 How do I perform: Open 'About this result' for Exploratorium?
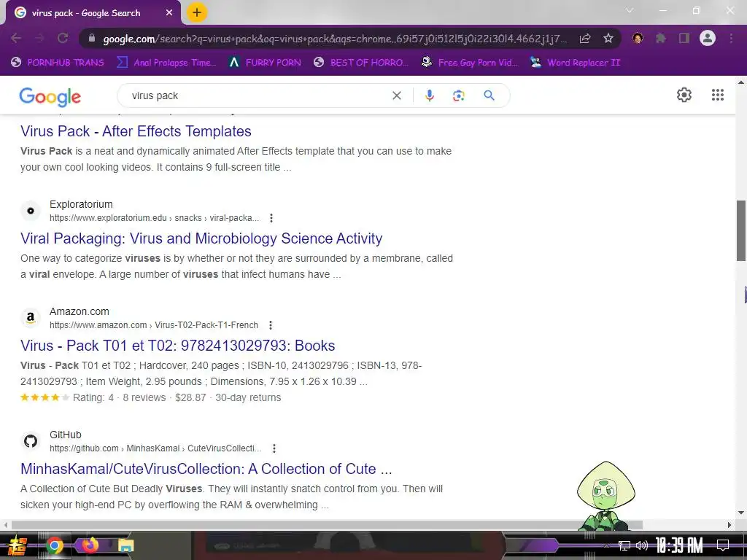point(271,218)
